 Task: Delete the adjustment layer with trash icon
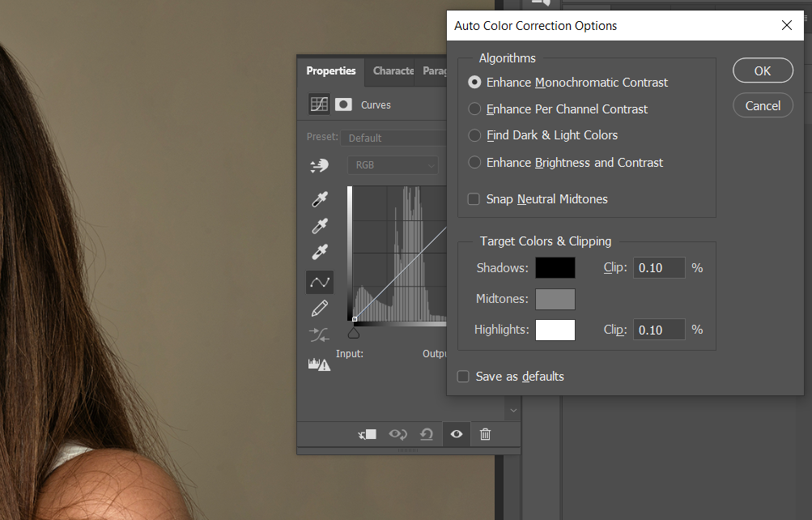(x=485, y=434)
